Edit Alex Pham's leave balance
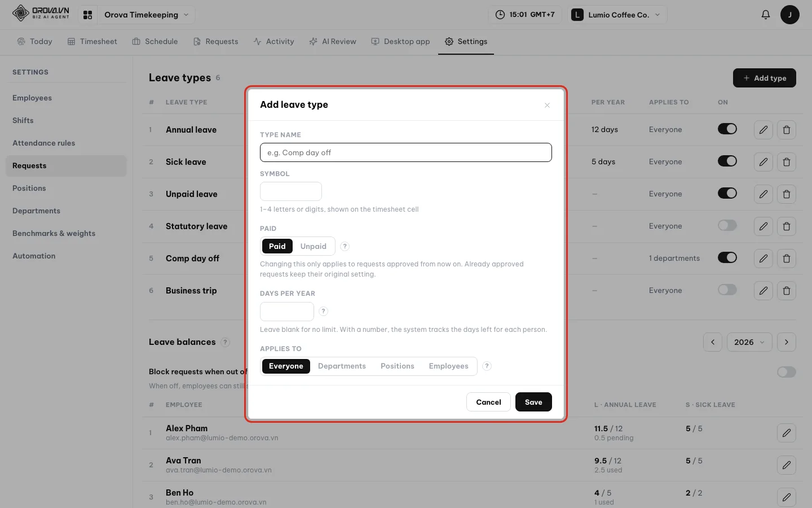This screenshot has height=508, width=812. click(786, 433)
